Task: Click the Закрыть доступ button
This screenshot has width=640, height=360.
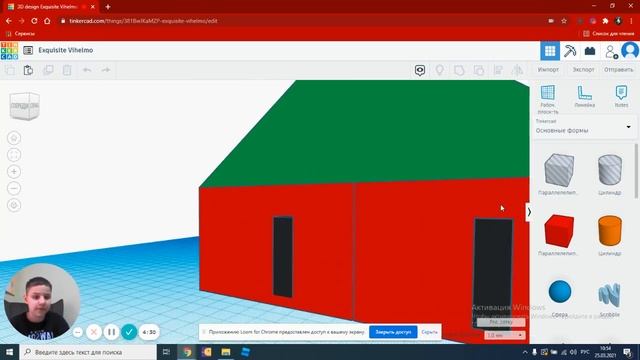Action: click(393, 332)
